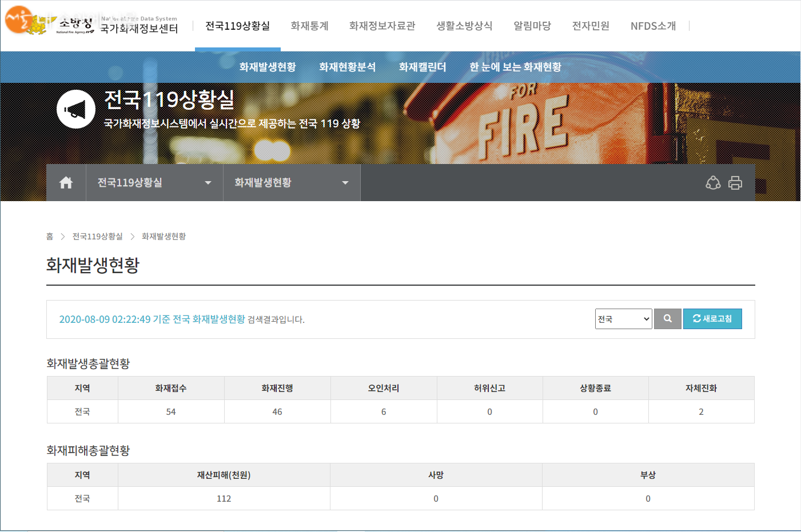The width and height of the screenshot is (801, 532).
Task: Open NFDS소개 menu item
Action: click(653, 26)
